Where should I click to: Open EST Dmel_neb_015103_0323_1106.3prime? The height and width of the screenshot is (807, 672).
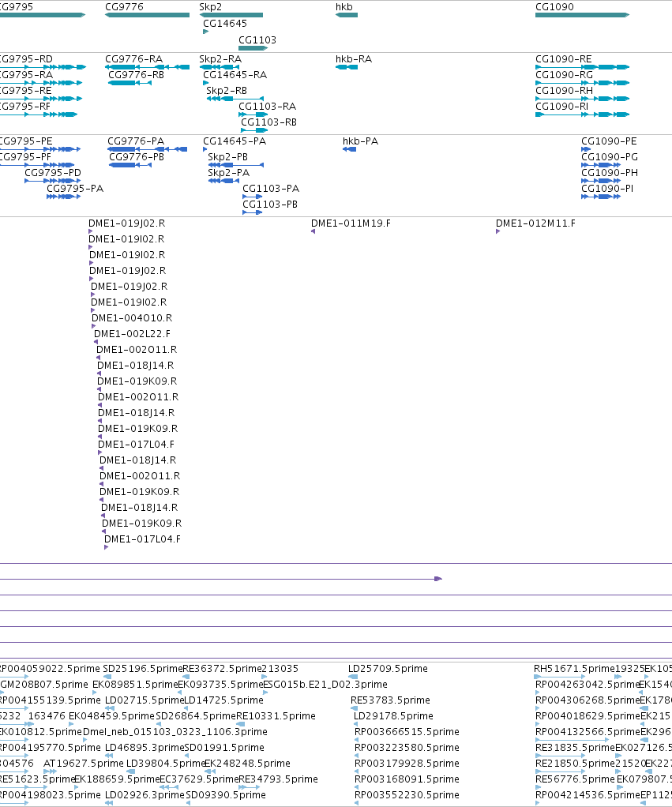pyautogui.click(x=175, y=732)
